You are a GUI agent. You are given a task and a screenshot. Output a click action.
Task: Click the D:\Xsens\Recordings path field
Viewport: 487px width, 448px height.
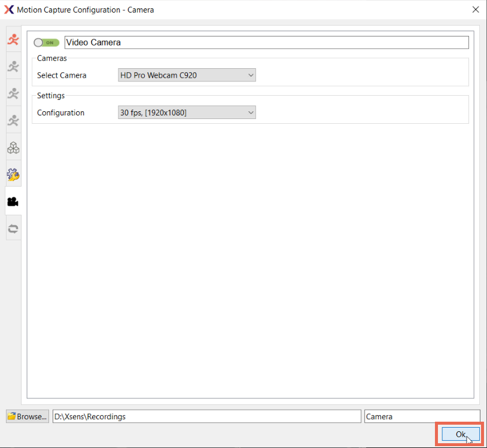point(206,416)
